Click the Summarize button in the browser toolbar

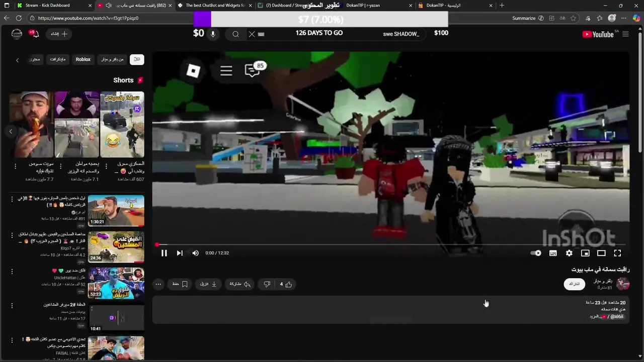(528, 18)
